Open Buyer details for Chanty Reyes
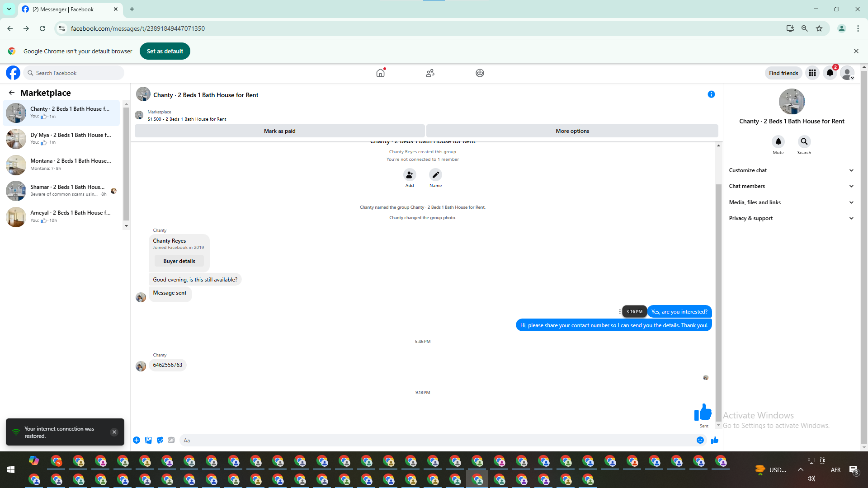Image resolution: width=868 pixels, height=488 pixels. pos(179,261)
